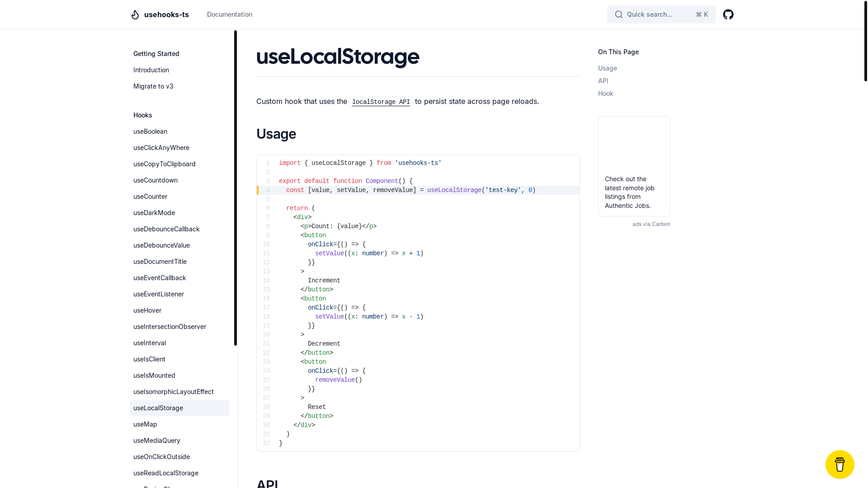
Task: Jump to API in On This Page
Action: click(x=603, y=81)
